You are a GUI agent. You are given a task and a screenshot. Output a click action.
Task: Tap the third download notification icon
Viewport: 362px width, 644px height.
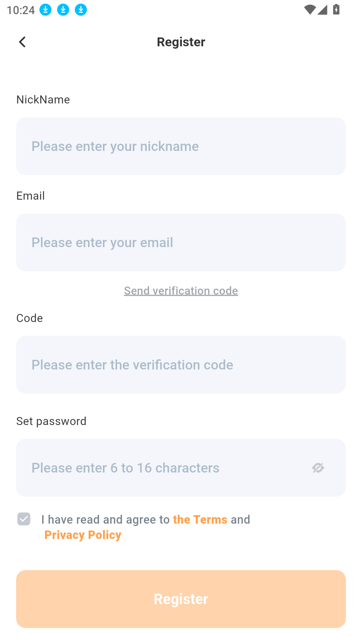point(81,10)
